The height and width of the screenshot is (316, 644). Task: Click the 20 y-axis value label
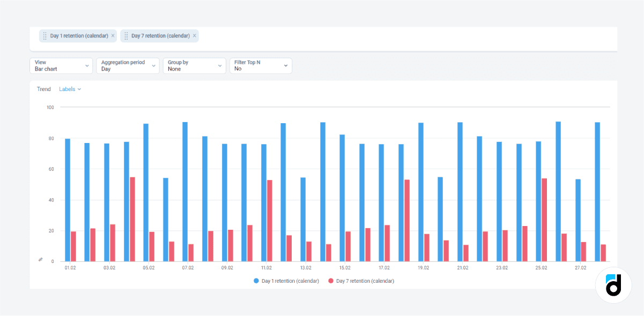(52, 231)
